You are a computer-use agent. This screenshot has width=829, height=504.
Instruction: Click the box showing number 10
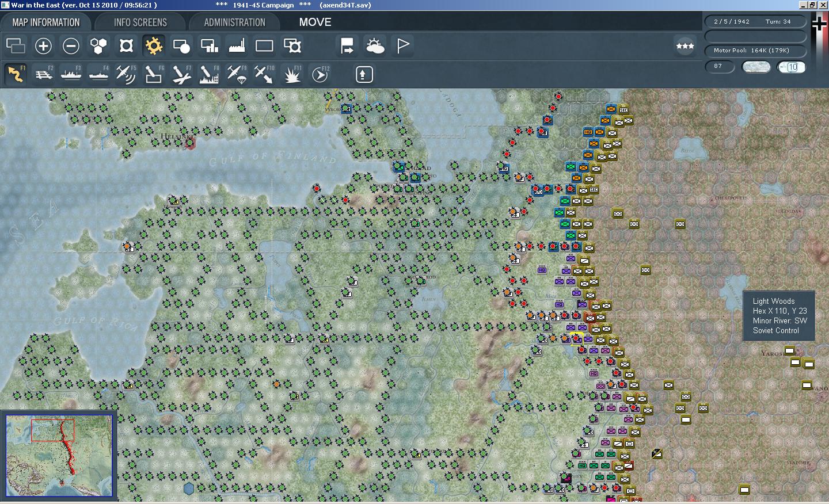(x=792, y=67)
